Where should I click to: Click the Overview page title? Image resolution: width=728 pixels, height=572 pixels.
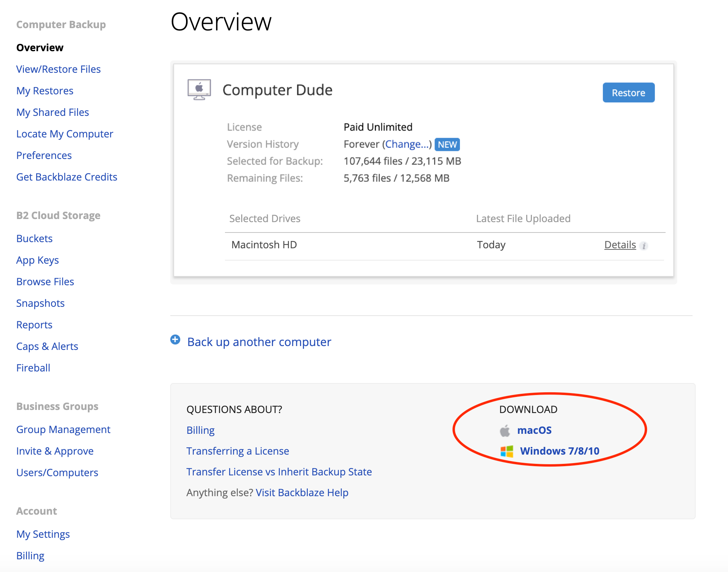[221, 22]
